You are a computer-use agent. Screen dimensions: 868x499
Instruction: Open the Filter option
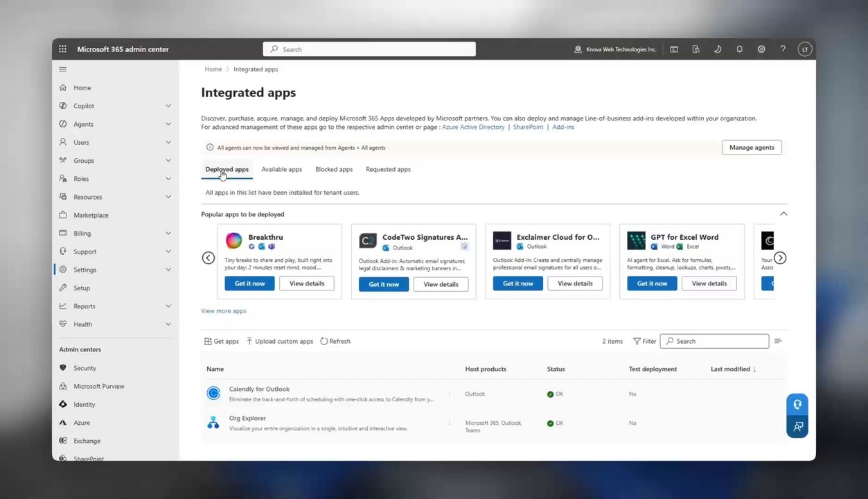click(644, 341)
